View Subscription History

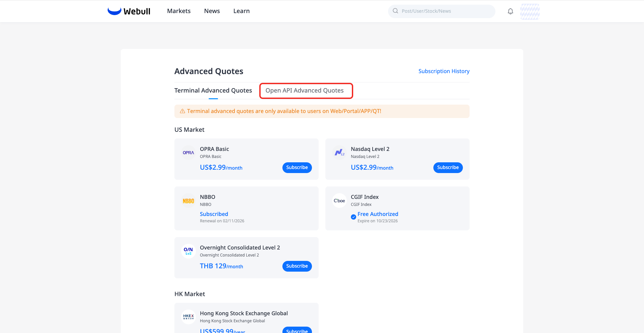(x=444, y=71)
